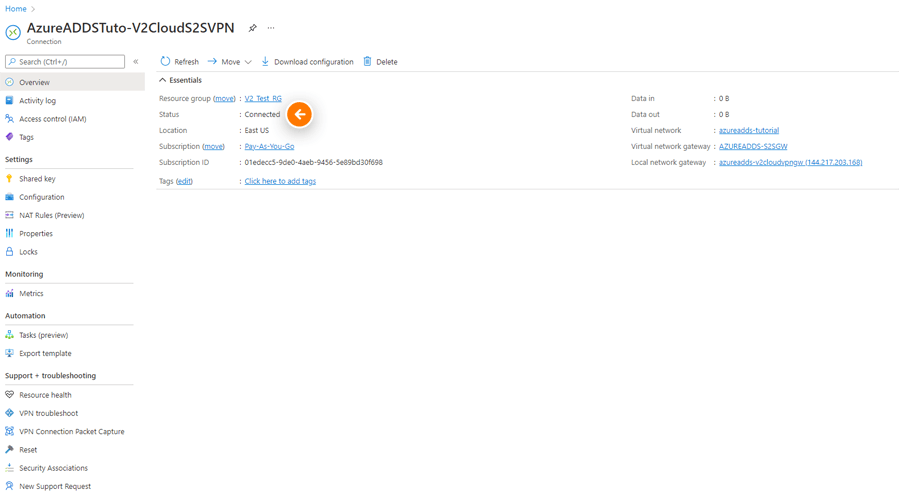Click the Download configuration arrow icon

click(265, 61)
